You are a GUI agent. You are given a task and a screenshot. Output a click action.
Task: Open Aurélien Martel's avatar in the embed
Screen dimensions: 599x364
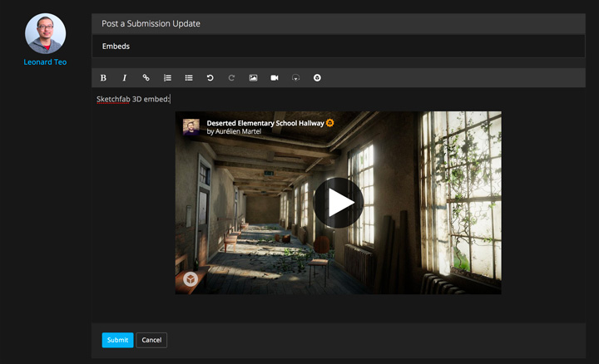[x=191, y=126]
